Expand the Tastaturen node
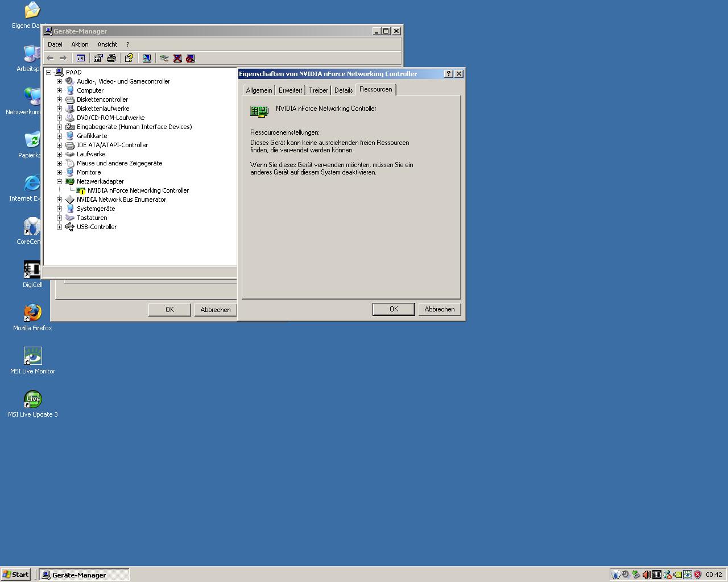The image size is (728, 582). pos(59,218)
